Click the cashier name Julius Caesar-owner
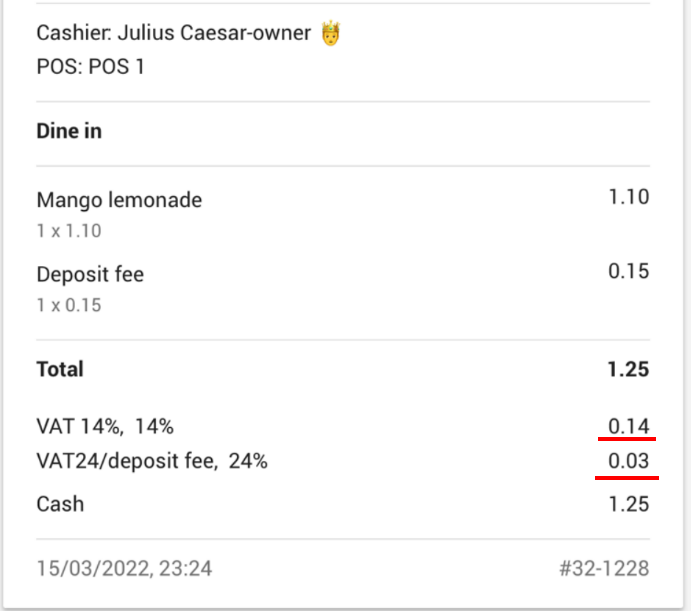 [216, 34]
